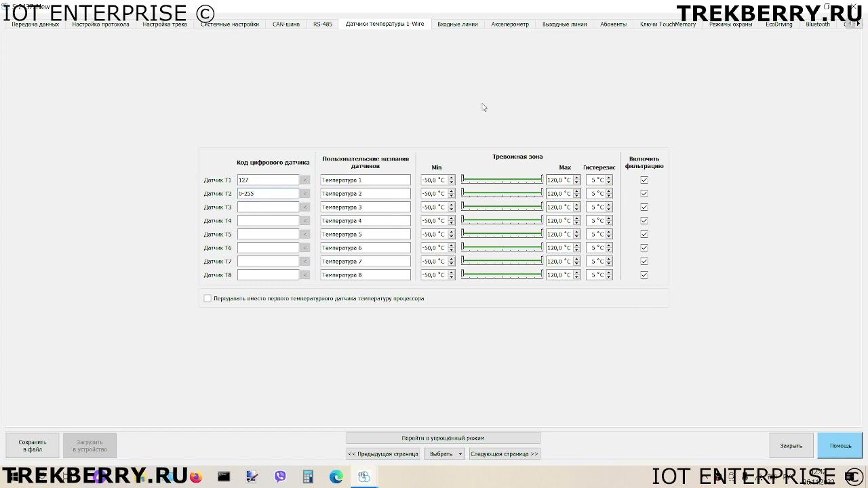Screen dimensions: 868x488
Task: Click the empty Датчик T4 code field
Action: coord(268,221)
